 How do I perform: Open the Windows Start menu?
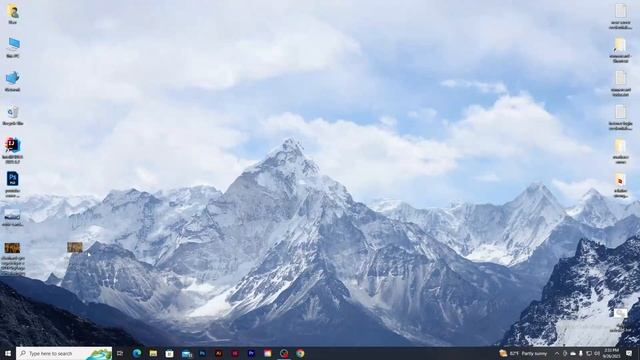tap(7, 353)
